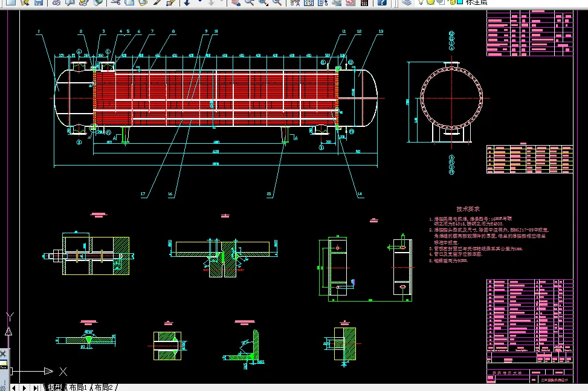Open the DesignCenter icon
This screenshot has height=391, width=588.
tap(309, 2)
